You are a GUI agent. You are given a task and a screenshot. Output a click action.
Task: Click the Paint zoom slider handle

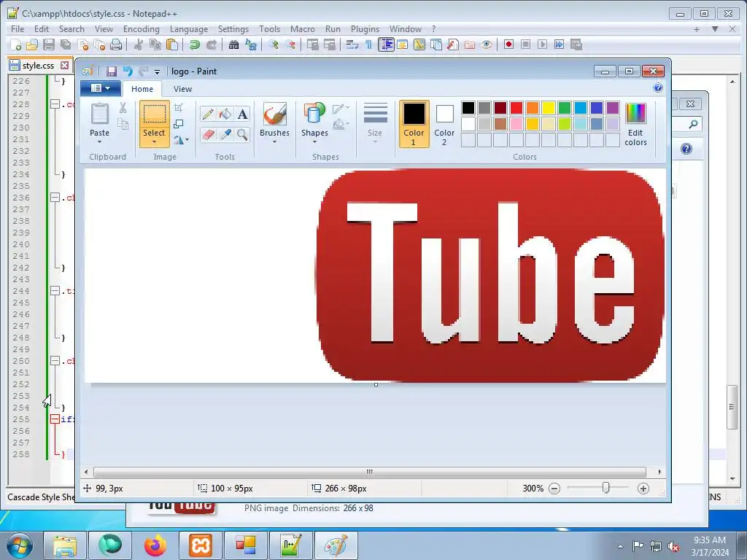[605, 488]
